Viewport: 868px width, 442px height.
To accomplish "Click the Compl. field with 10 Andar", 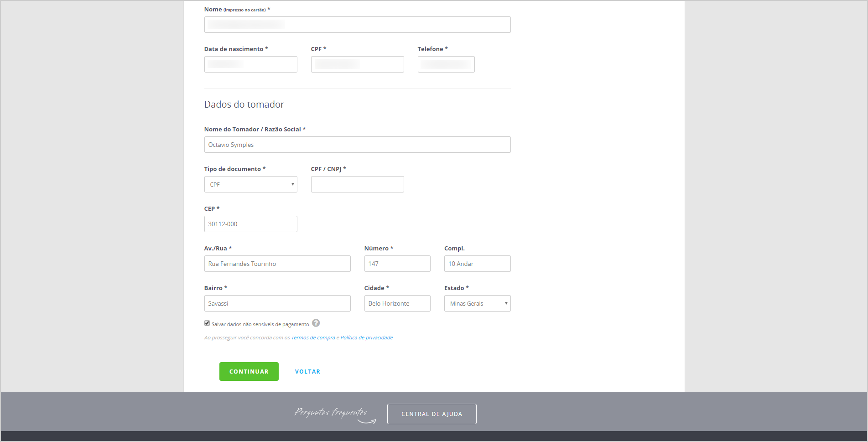I will click(x=477, y=264).
